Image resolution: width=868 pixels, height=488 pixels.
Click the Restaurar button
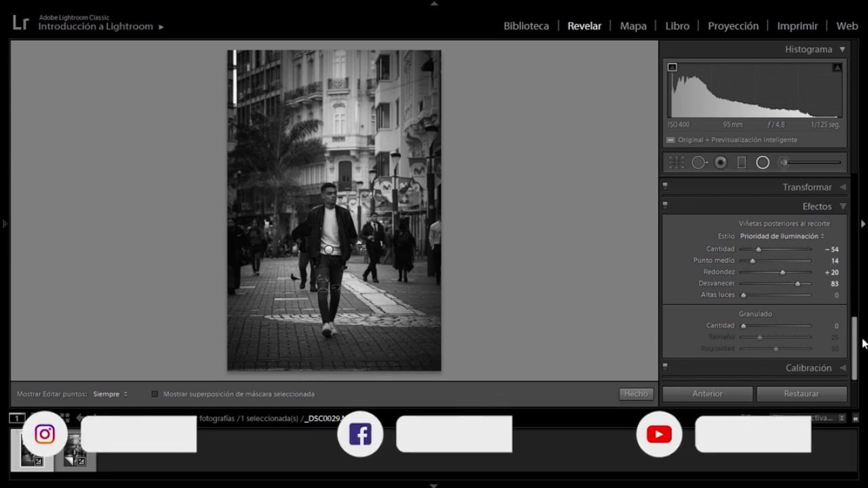[802, 394]
